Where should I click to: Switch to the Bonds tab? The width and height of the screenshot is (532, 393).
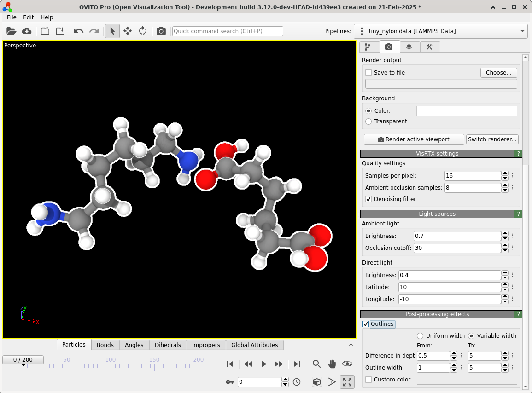click(105, 345)
